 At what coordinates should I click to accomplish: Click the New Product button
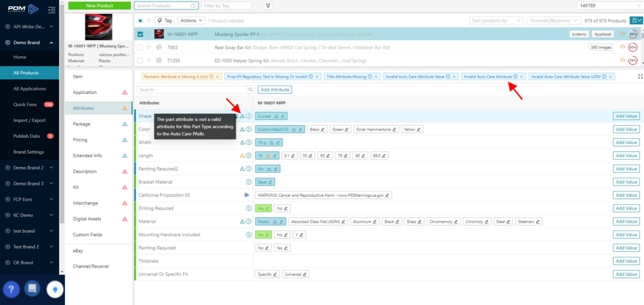[x=99, y=5]
